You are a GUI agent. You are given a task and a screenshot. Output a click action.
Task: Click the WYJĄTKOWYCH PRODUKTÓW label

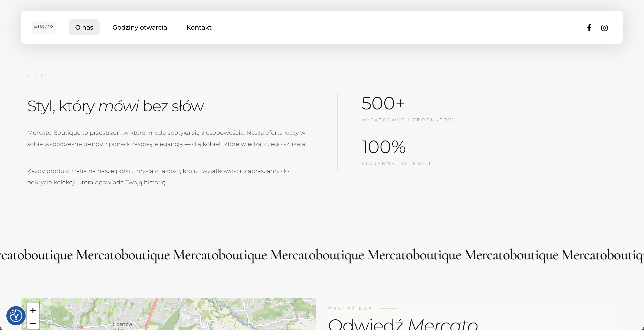pos(407,120)
